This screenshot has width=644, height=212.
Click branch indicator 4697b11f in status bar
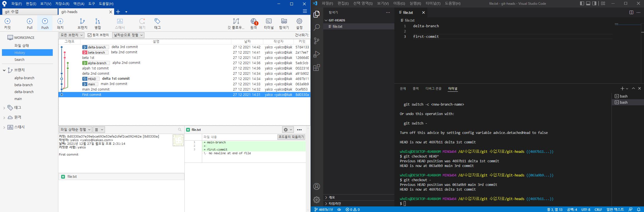click(x=324, y=209)
